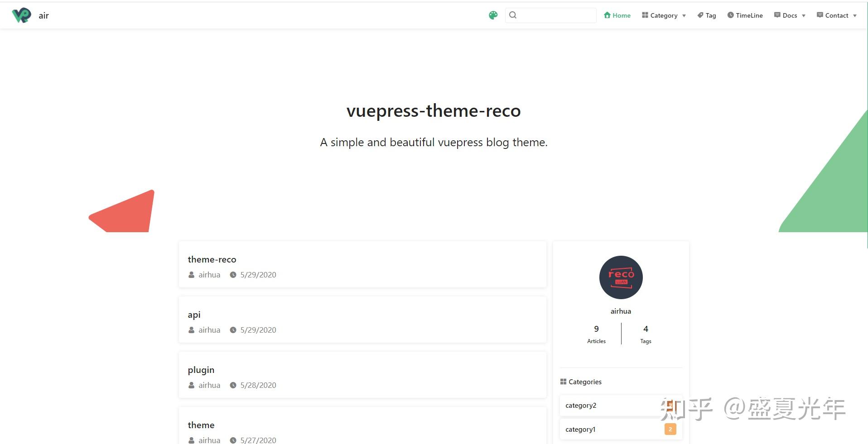Screen dimensions: 868x444
Task: Click the category1 link in sidebar
Action: point(580,429)
